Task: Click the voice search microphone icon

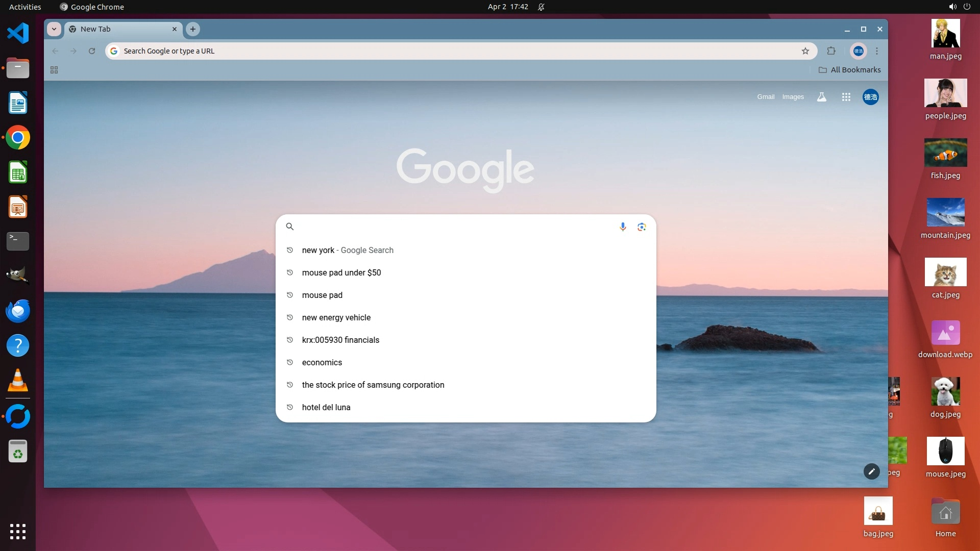Action: point(623,227)
